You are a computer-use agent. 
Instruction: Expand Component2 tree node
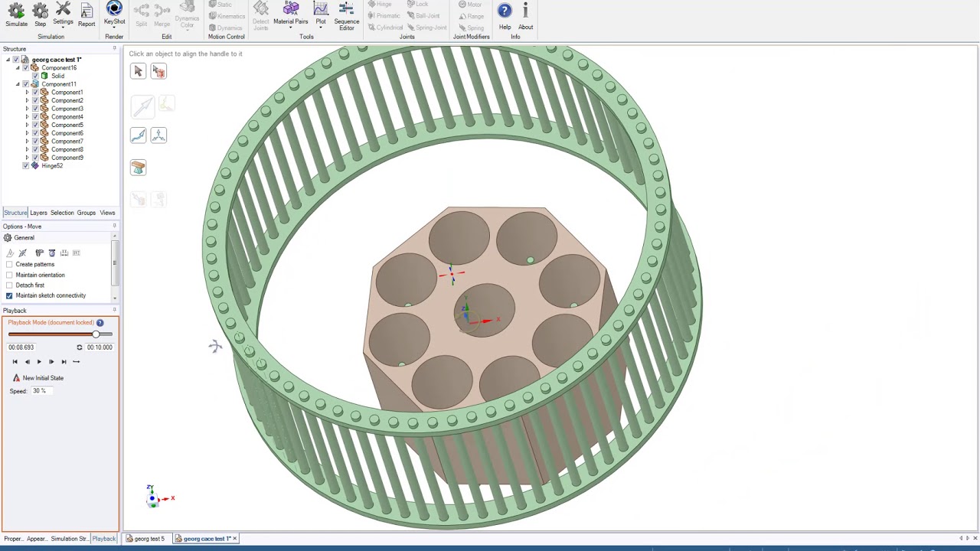tap(27, 101)
